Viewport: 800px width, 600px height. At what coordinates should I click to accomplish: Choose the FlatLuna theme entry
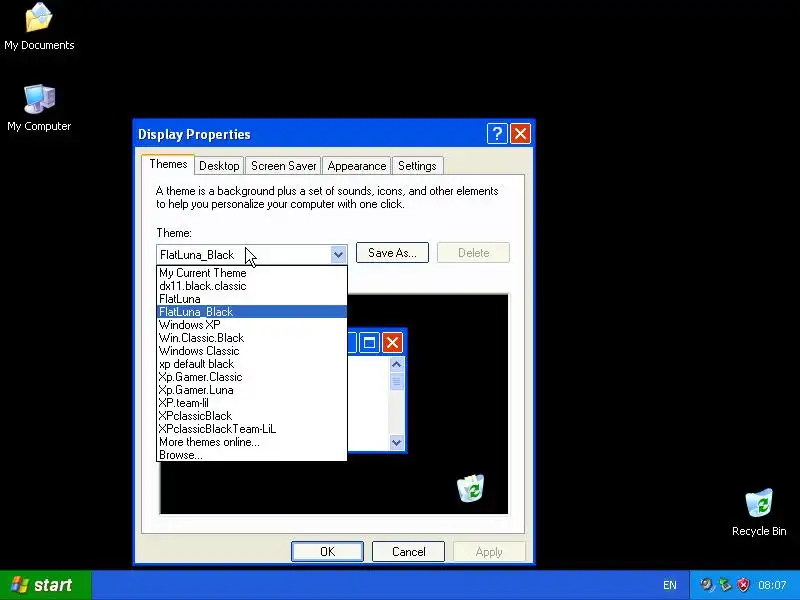pos(252,299)
